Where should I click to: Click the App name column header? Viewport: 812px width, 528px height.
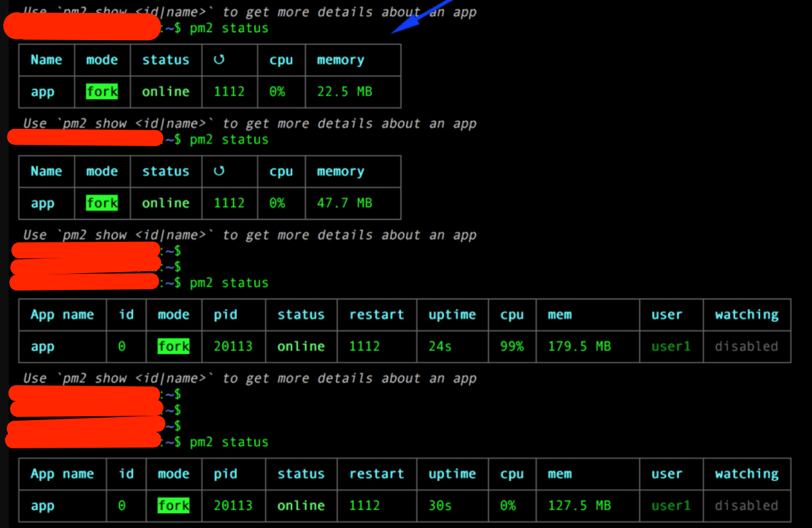point(62,315)
